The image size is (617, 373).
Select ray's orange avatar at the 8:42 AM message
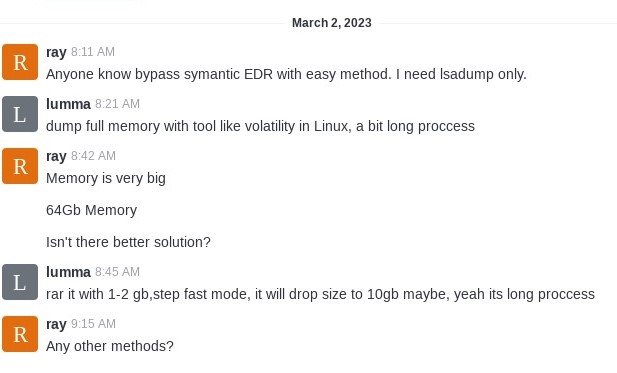(20, 166)
